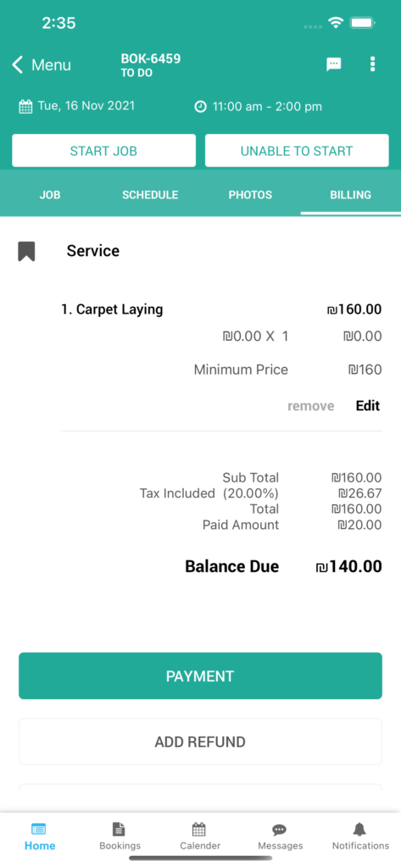Open the three-dot more options menu

(372, 64)
